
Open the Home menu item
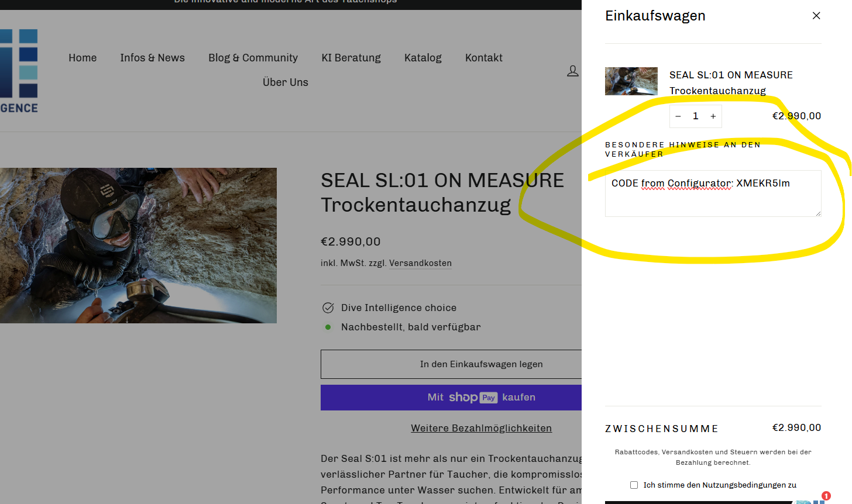[83, 58]
